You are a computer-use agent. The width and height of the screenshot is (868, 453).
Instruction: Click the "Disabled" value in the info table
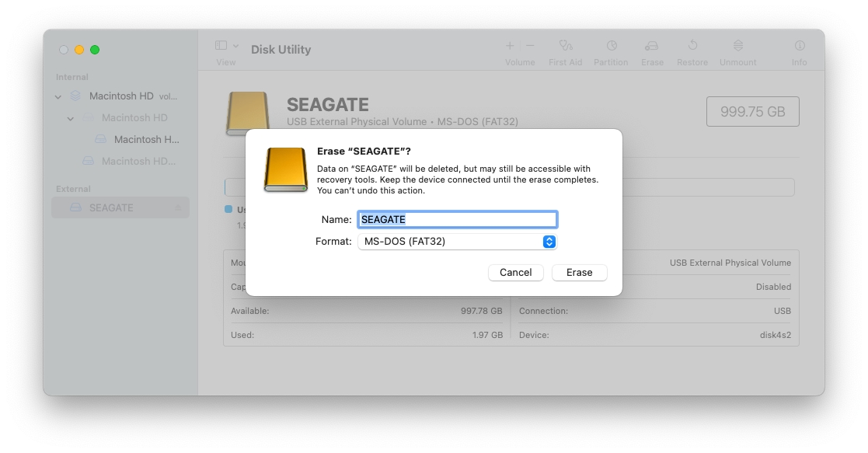773,287
